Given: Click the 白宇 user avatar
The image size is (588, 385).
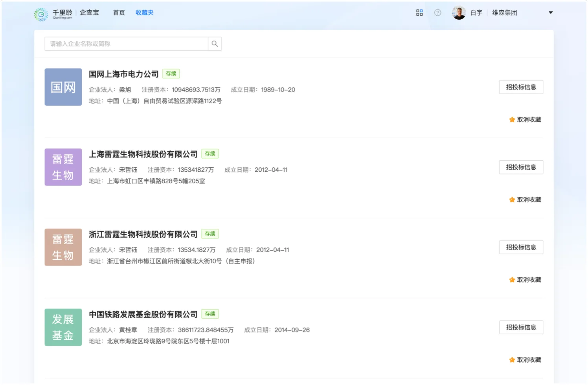Looking at the screenshot, I should (x=459, y=13).
